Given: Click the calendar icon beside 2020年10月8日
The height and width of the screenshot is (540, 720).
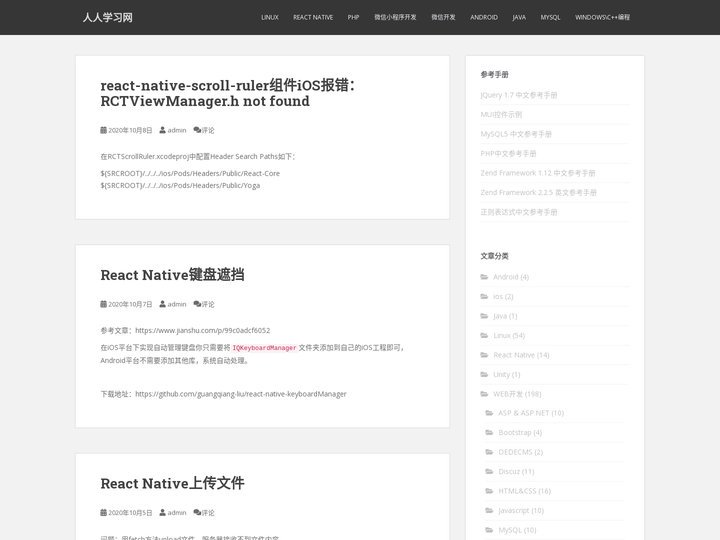Looking at the screenshot, I should (x=103, y=130).
